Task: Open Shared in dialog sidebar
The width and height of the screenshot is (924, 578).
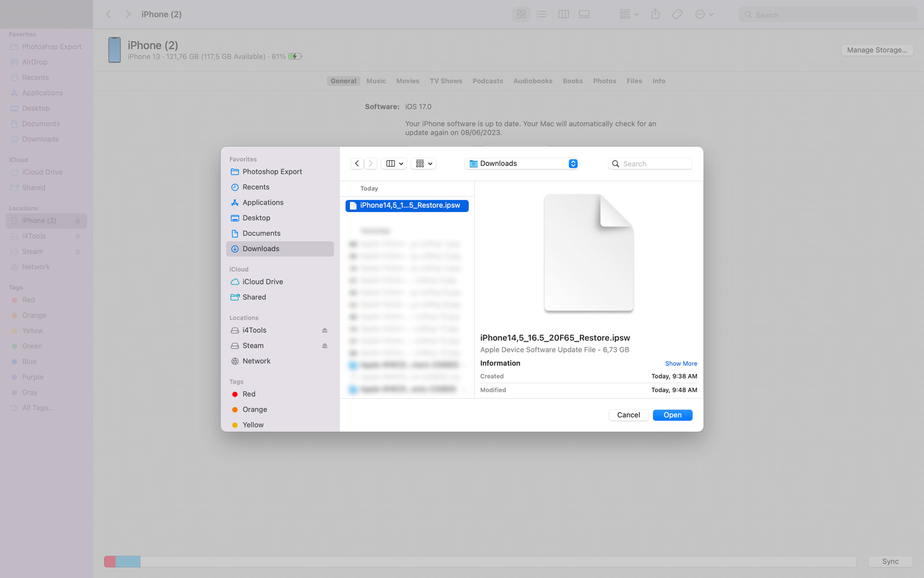Action: (x=280, y=297)
